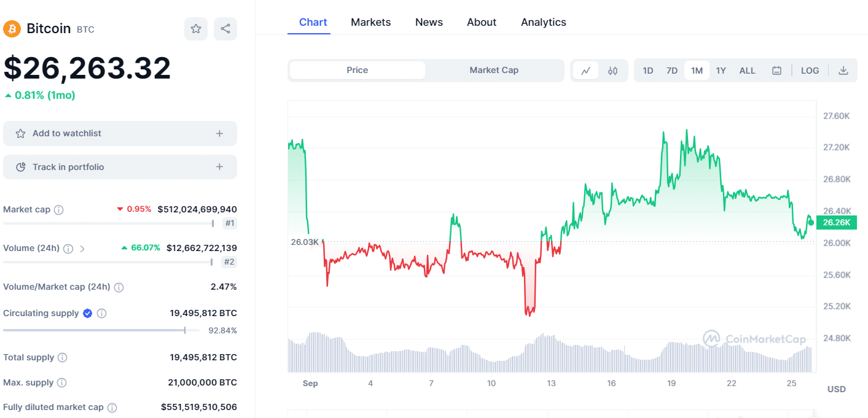Switch to the Chart tab

tap(313, 22)
